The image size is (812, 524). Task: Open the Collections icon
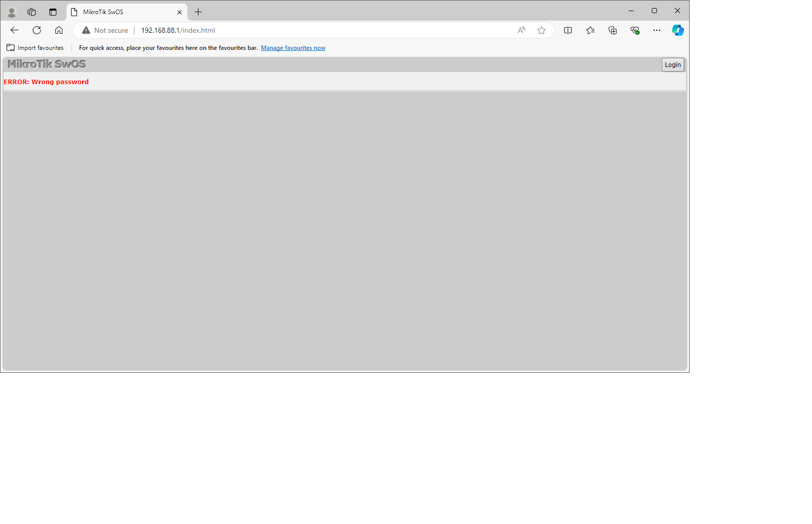(613, 30)
